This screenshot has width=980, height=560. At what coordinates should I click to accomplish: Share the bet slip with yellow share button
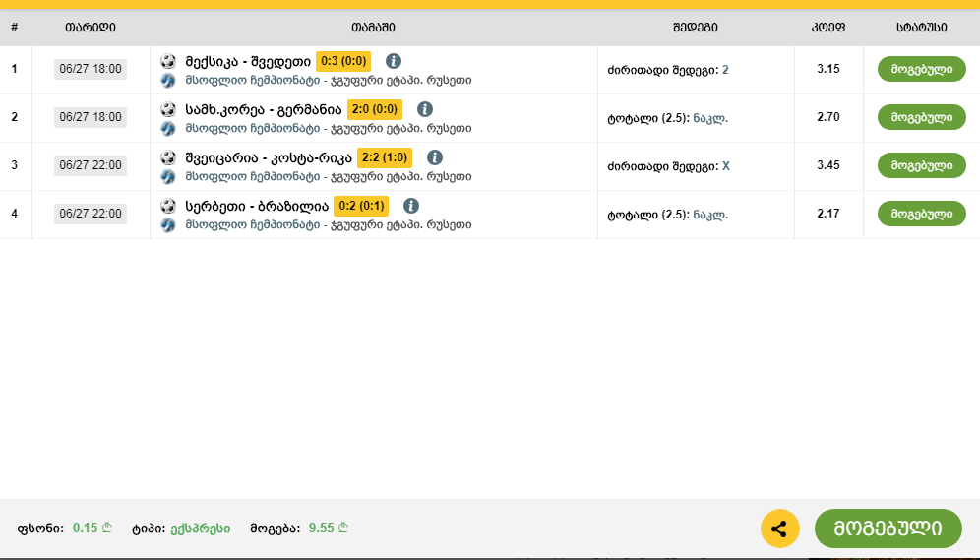point(779,529)
